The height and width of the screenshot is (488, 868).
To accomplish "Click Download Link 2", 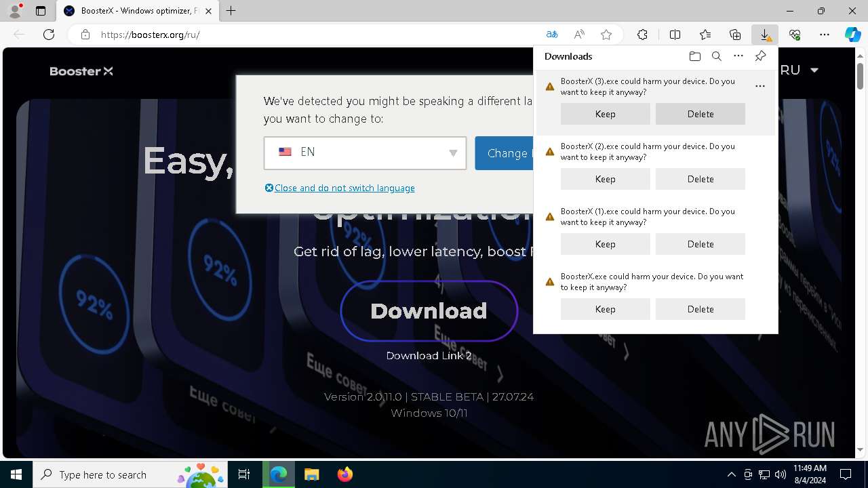I will (429, 355).
